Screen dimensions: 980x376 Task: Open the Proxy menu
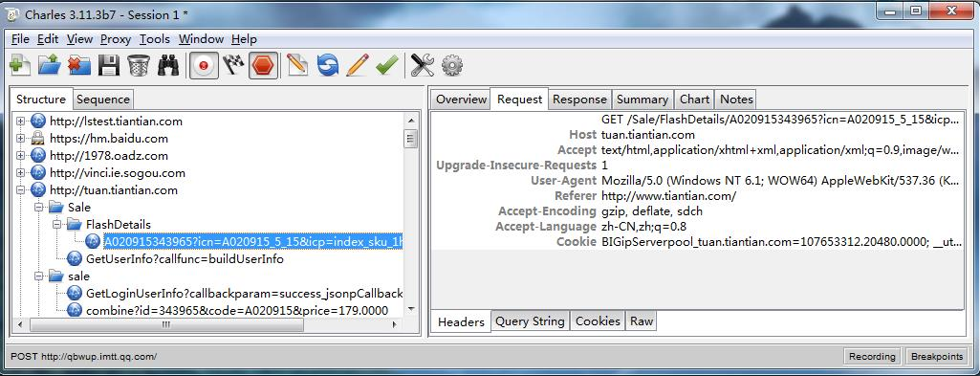[x=116, y=39]
